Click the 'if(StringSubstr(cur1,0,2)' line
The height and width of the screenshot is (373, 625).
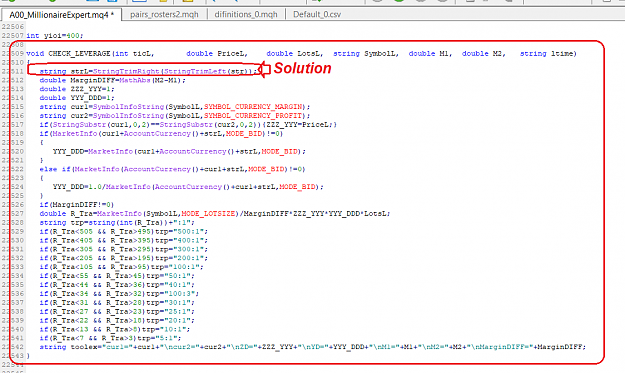click(188, 124)
